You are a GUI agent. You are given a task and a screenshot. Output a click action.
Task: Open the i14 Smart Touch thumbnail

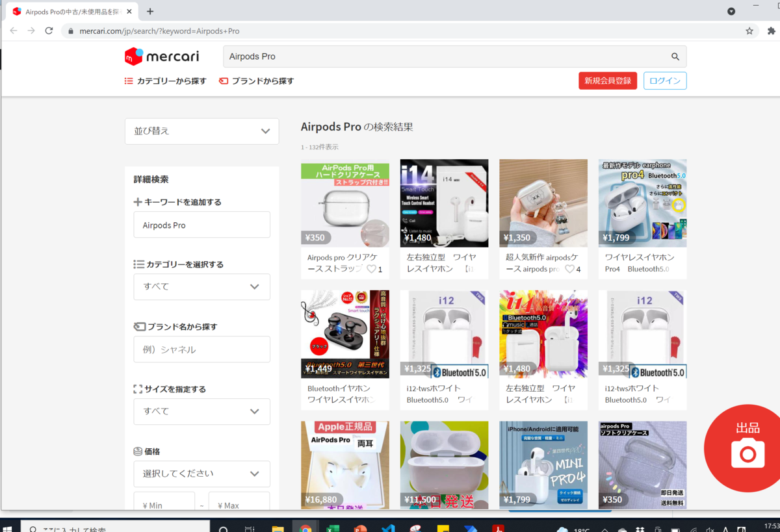(444, 203)
